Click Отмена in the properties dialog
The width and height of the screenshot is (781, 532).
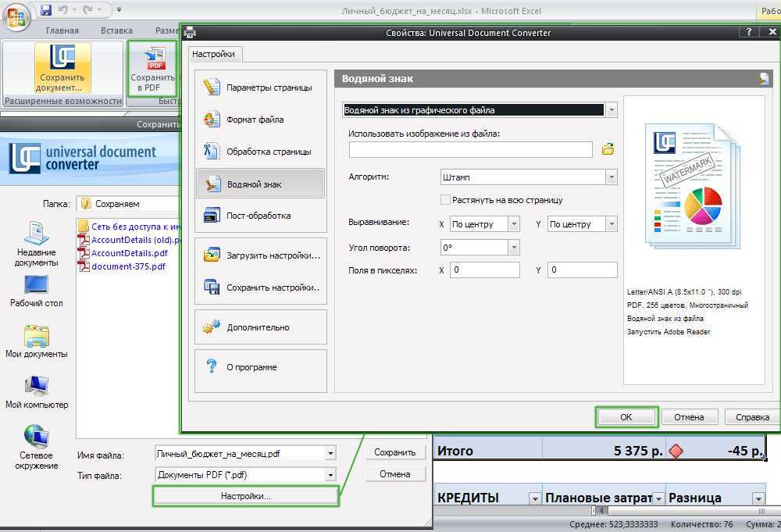tap(689, 417)
